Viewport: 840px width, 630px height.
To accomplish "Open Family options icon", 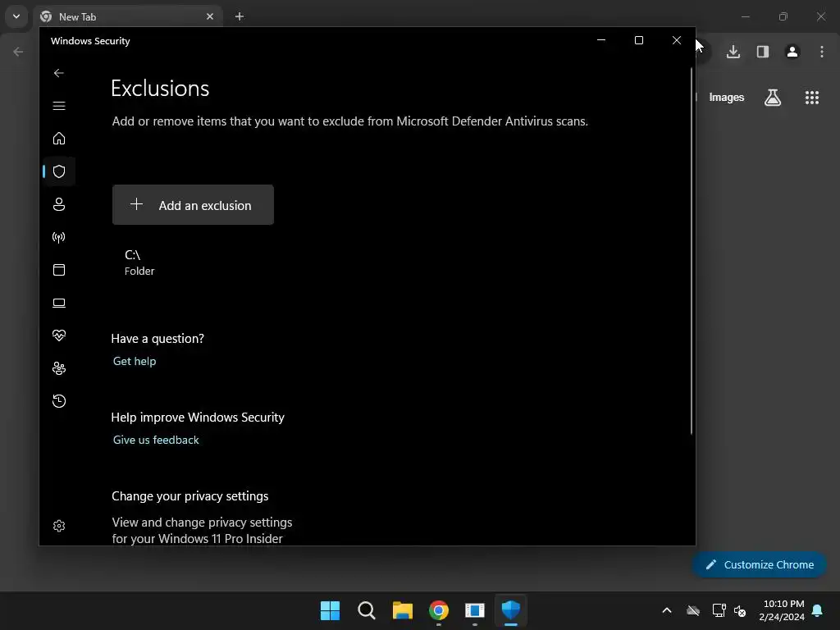I will click(x=59, y=368).
